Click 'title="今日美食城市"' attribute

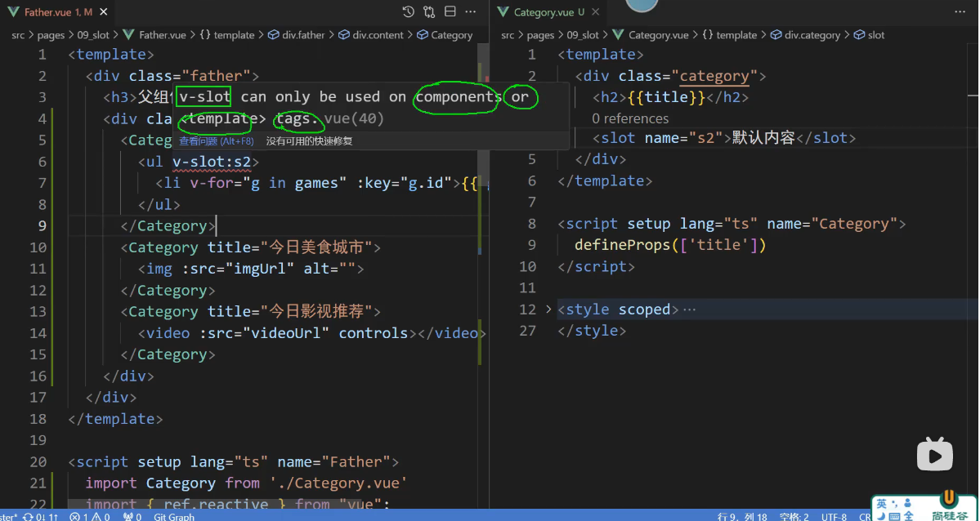pos(290,247)
